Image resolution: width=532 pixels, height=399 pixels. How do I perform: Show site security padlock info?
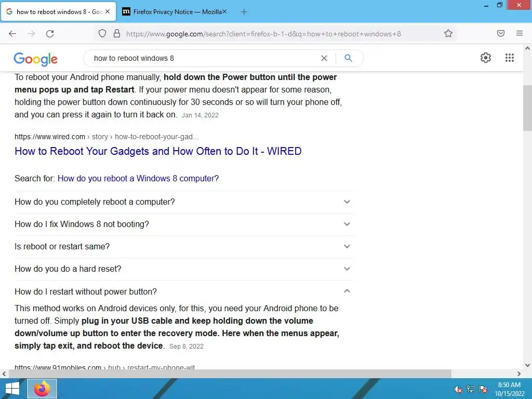[x=117, y=34]
